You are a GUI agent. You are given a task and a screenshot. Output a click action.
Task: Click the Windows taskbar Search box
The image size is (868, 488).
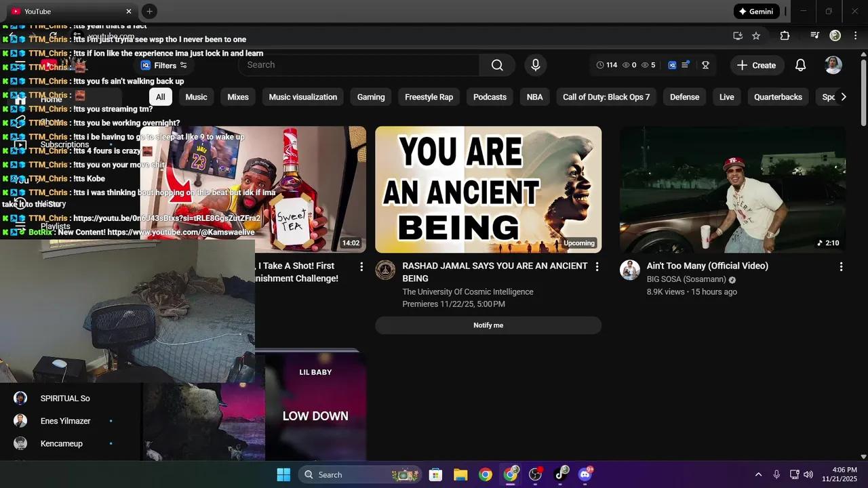(359, 474)
